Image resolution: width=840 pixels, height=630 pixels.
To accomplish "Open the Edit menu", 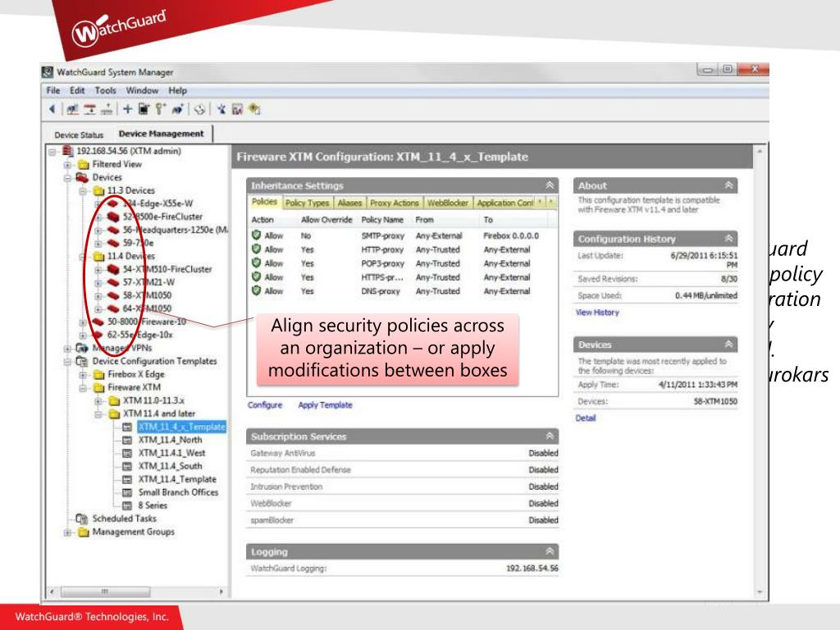I will (x=77, y=90).
